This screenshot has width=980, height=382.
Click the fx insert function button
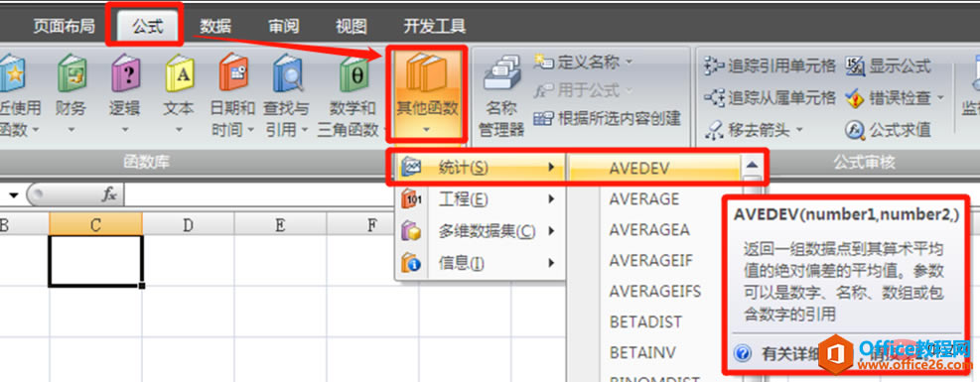click(x=109, y=195)
